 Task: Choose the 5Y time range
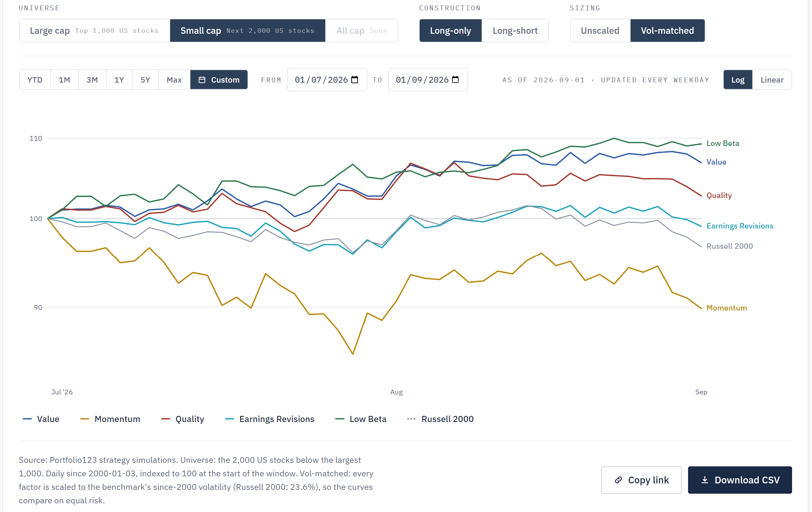point(145,80)
